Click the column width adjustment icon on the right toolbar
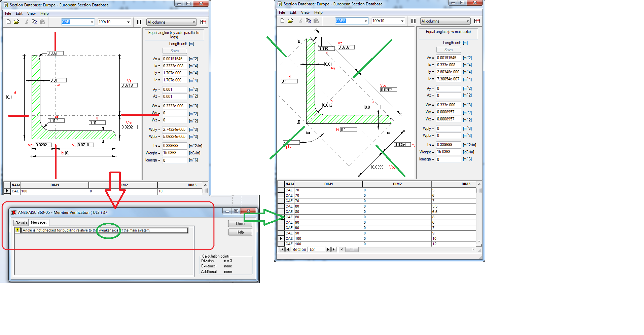The width and height of the screenshot is (644, 335). [x=203, y=22]
